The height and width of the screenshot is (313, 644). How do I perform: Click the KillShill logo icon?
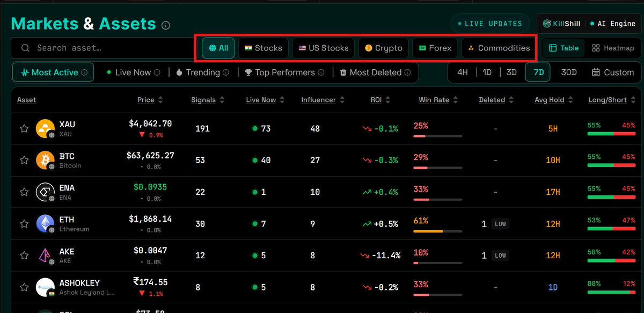(547, 24)
